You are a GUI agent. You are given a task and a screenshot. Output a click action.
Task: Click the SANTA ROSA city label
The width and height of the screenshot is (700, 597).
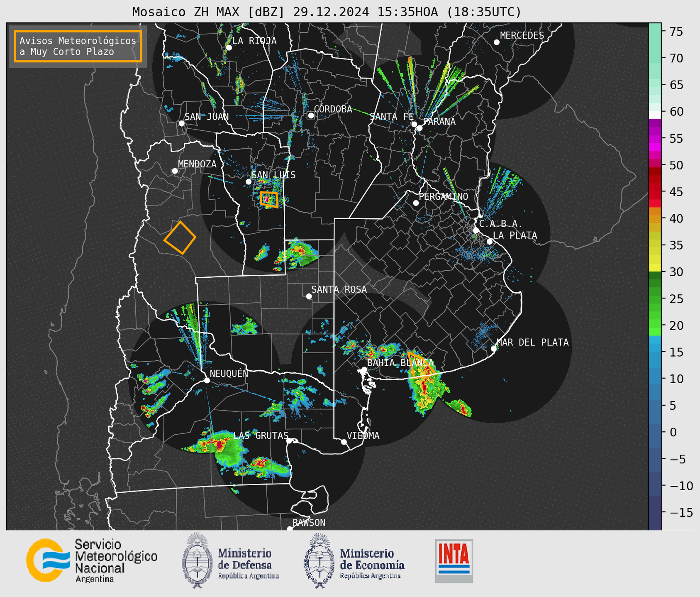click(x=339, y=290)
